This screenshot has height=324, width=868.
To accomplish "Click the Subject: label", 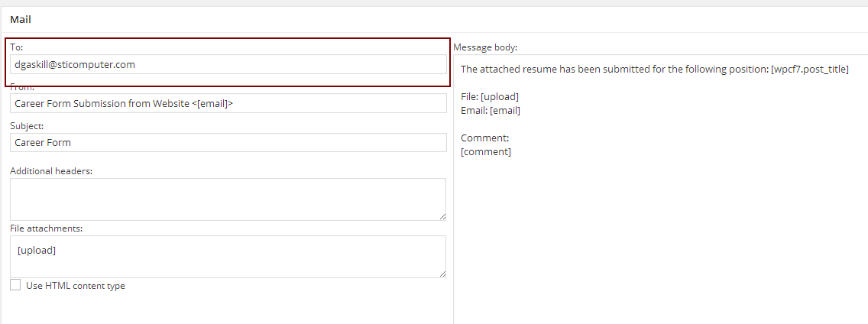I will (27, 125).
